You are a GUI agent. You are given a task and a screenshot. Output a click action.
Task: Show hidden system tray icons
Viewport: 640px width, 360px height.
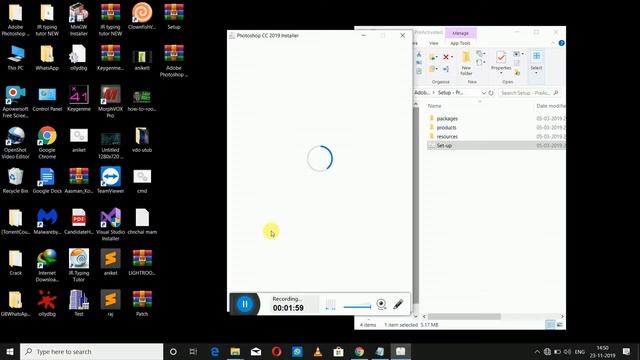click(537, 351)
